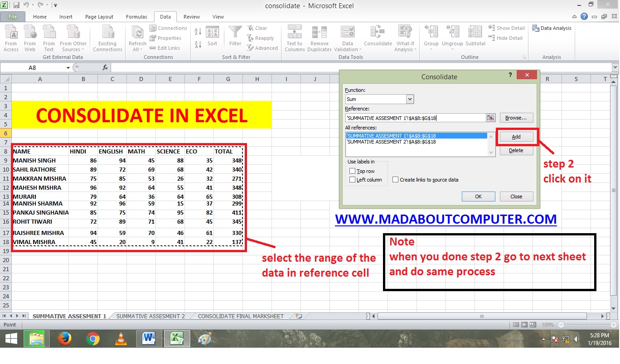620x364 pixels.
Task: Open the Function dropdown showing Sum
Action: click(410, 99)
